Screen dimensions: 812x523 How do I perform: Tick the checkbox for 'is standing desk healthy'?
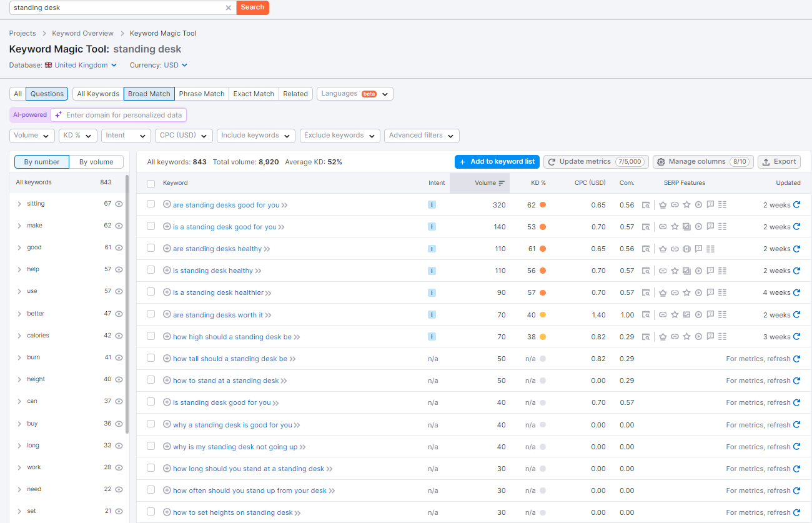point(151,271)
